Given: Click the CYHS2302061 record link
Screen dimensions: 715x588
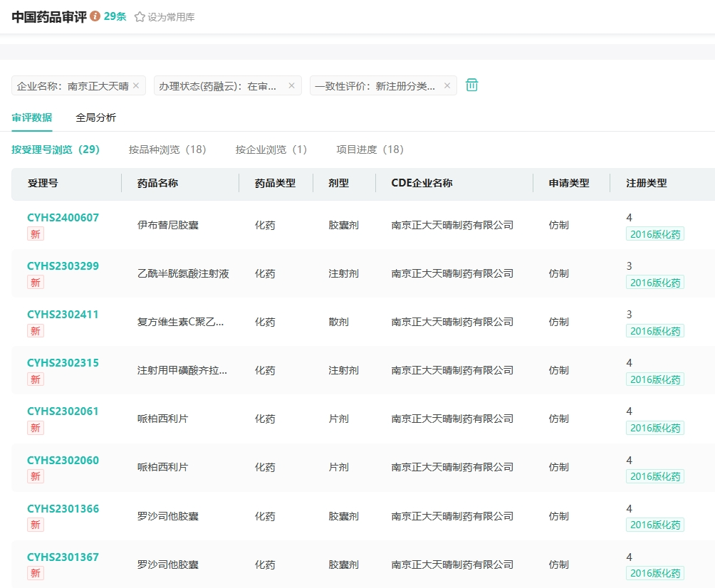Looking at the screenshot, I should pyautogui.click(x=63, y=411).
